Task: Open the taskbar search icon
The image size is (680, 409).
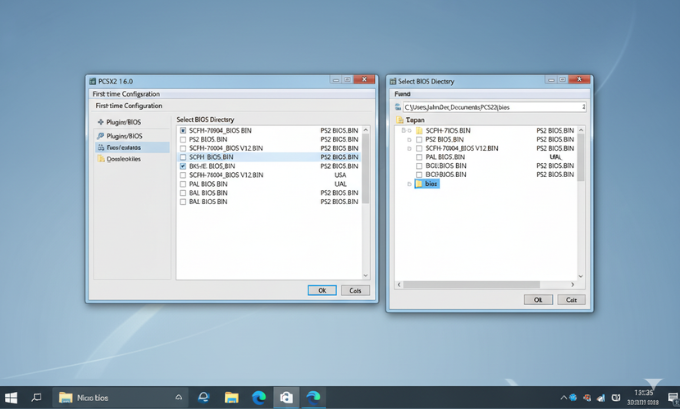Action: 37,397
